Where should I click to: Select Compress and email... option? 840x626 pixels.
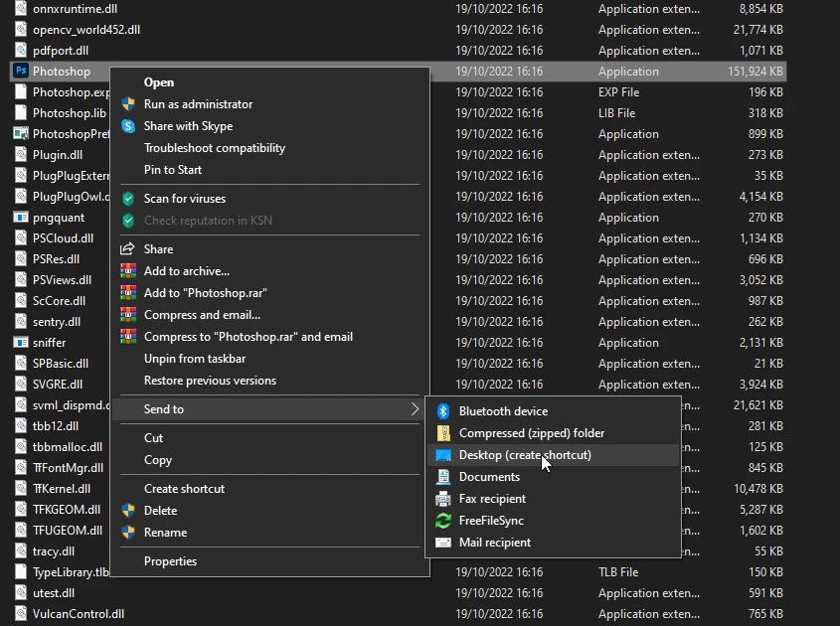click(269, 315)
